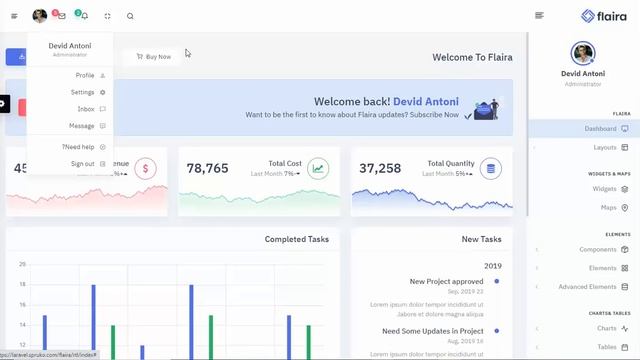Expand Advanced Elements in the sidebar
640x360 pixels.
[584, 287]
